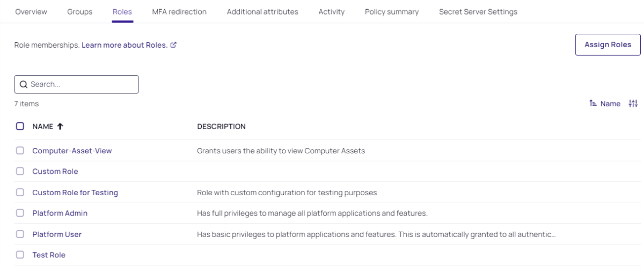Image resolution: width=644 pixels, height=266 pixels.
Task: Click the sort order icon beside Name
Action: tap(593, 104)
